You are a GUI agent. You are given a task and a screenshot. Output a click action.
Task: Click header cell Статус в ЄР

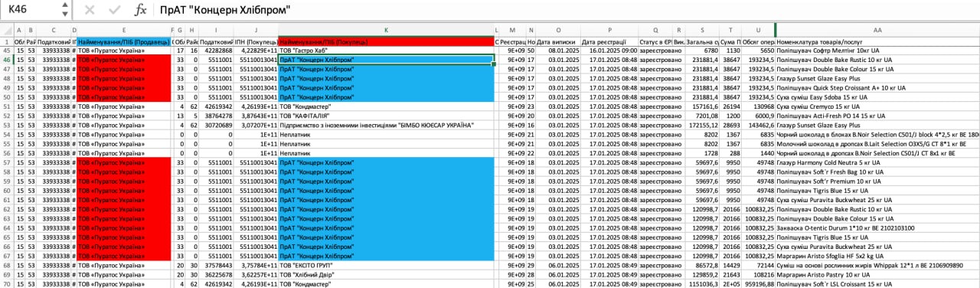pyautogui.click(x=656, y=41)
